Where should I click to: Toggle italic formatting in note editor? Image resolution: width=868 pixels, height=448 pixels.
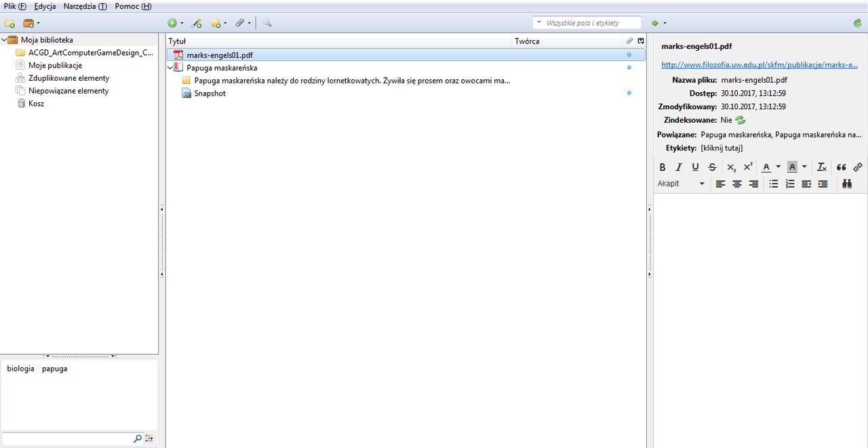pyautogui.click(x=679, y=167)
